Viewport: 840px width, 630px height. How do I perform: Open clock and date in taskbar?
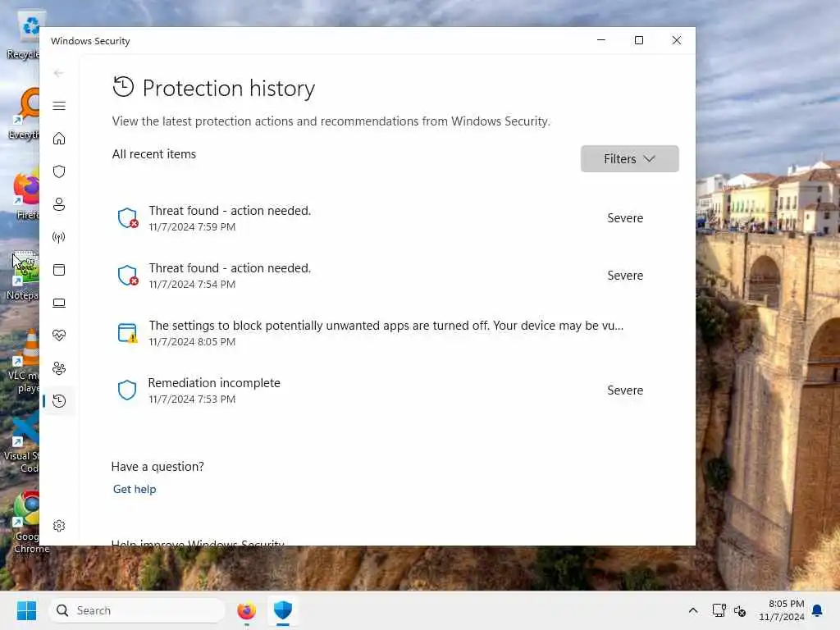(x=782, y=610)
